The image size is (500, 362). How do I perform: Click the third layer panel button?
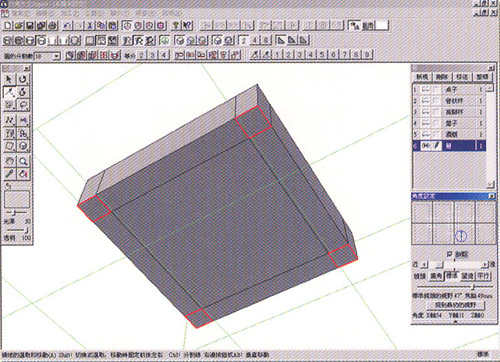[462, 77]
